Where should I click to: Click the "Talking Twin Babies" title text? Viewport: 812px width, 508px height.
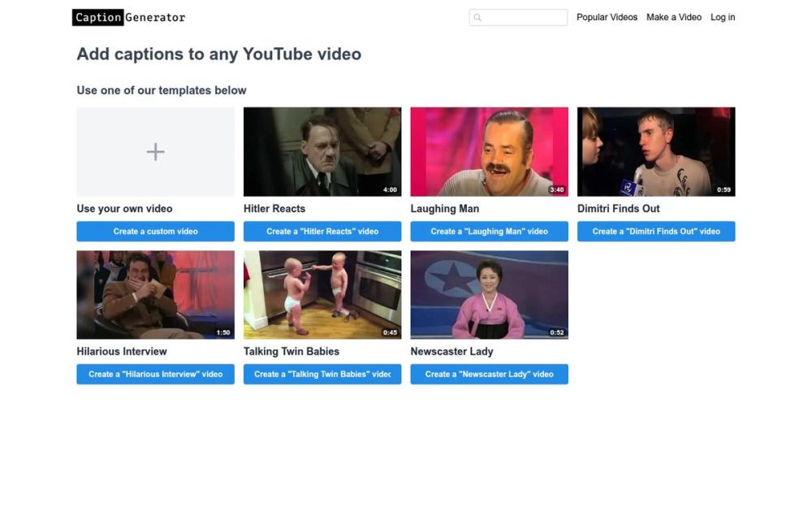[x=292, y=351]
